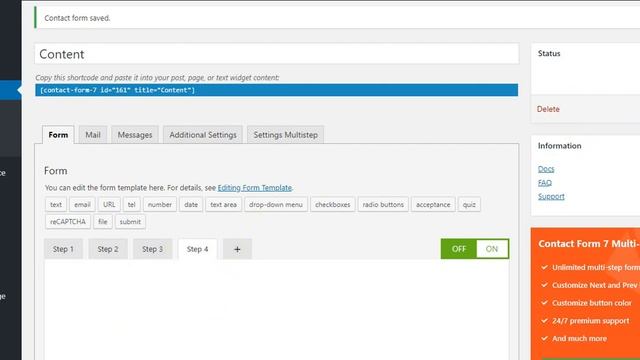Insert a drop-down menu tag
The image size is (640, 360).
point(276,204)
